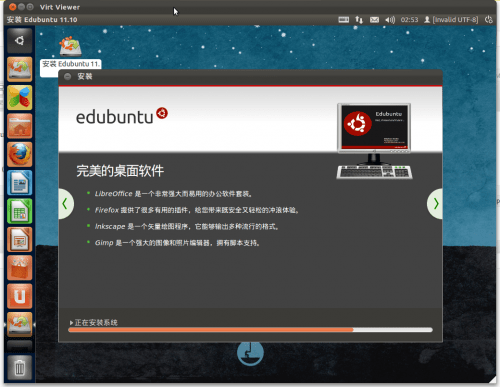This screenshot has height=387, width=500.
Task: Open the Install Edubuntu 11 desktop shortcut
Action: click(x=70, y=56)
